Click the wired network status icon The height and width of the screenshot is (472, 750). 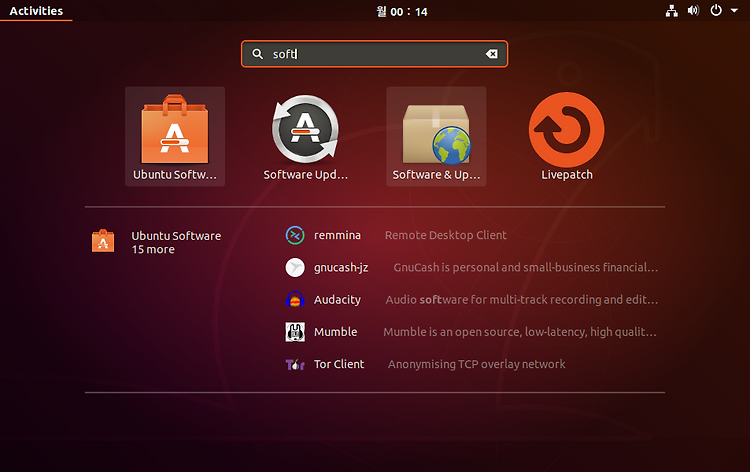(672, 11)
